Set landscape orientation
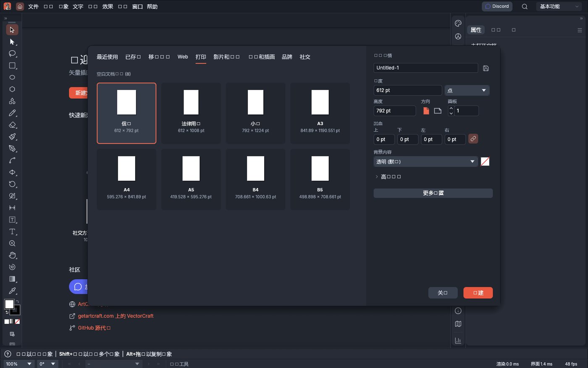 point(438,111)
